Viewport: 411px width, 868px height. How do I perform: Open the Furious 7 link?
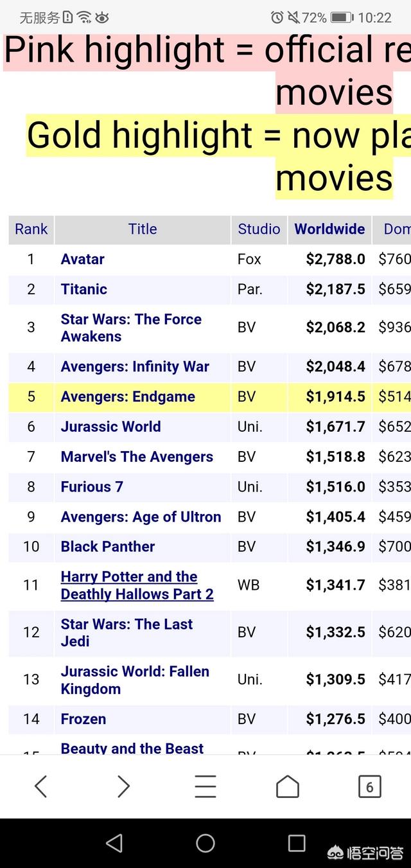click(92, 487)
